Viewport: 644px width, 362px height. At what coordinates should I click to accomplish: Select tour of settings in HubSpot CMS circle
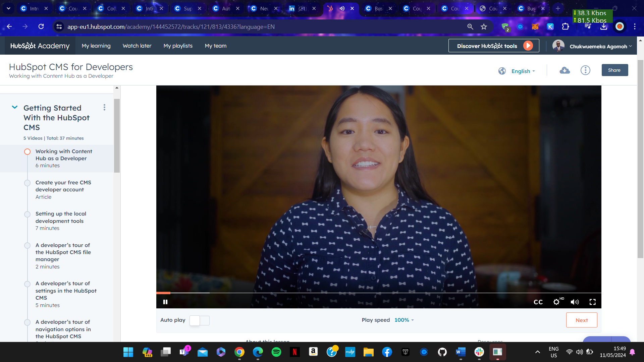click(28, 284)
